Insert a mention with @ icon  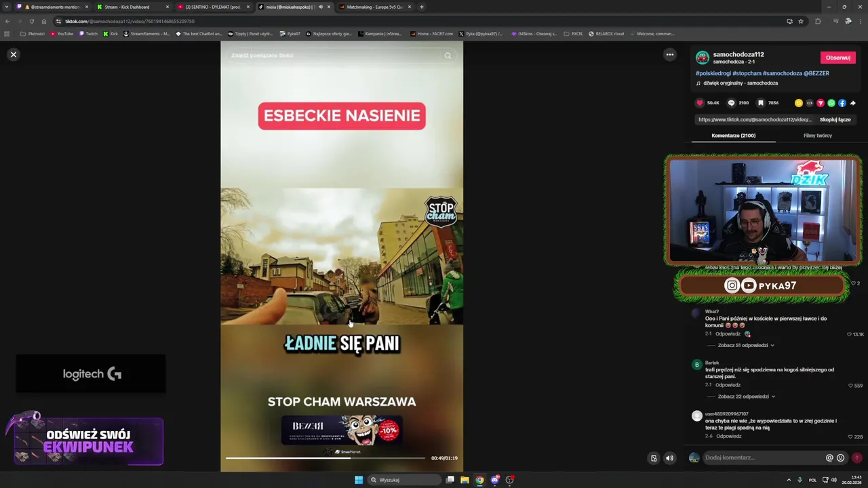(829, 457)
